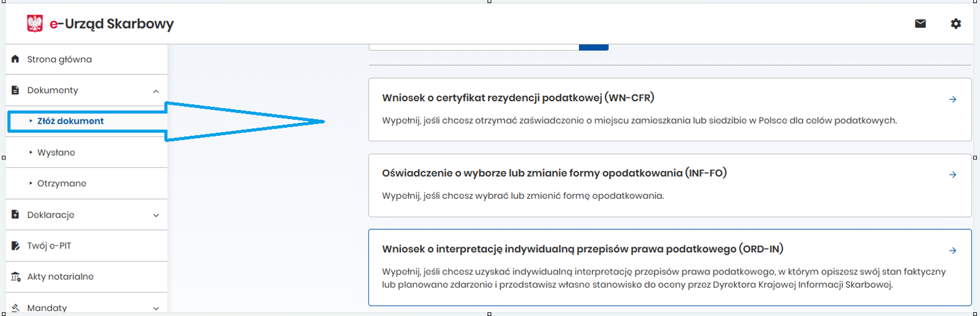This screenshot has width=980, height=316.
Task: Click arrow icon on ORD-IN card
Action: point(953,250)
